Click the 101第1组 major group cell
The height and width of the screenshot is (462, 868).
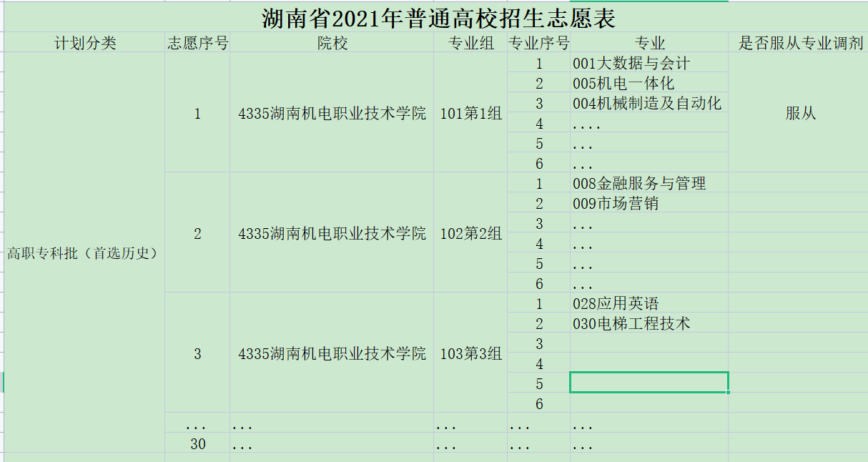[x=470, y=113]
